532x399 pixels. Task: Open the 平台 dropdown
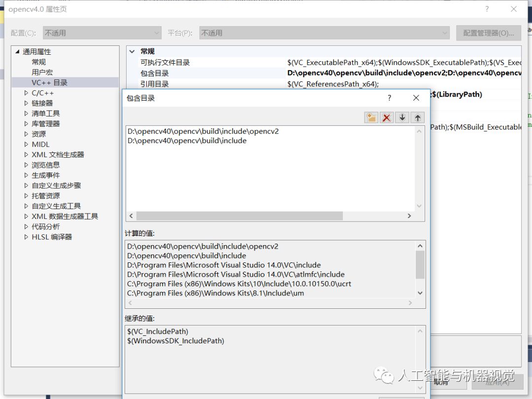324,33
